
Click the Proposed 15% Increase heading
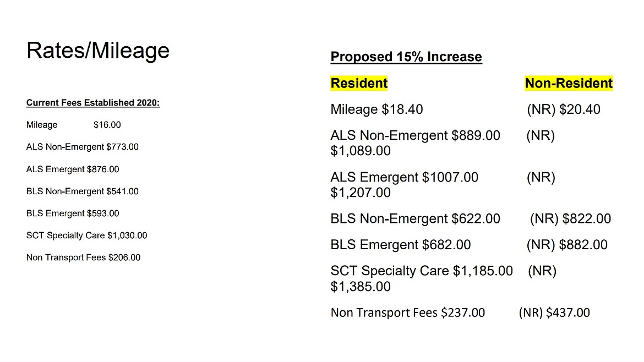406,57
